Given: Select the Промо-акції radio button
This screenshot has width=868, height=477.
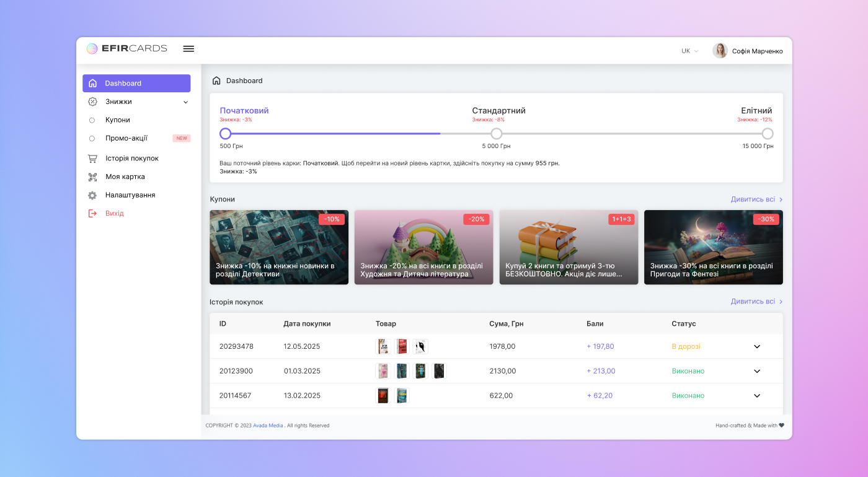Looking at the screenshot, I should coord(91,138).
